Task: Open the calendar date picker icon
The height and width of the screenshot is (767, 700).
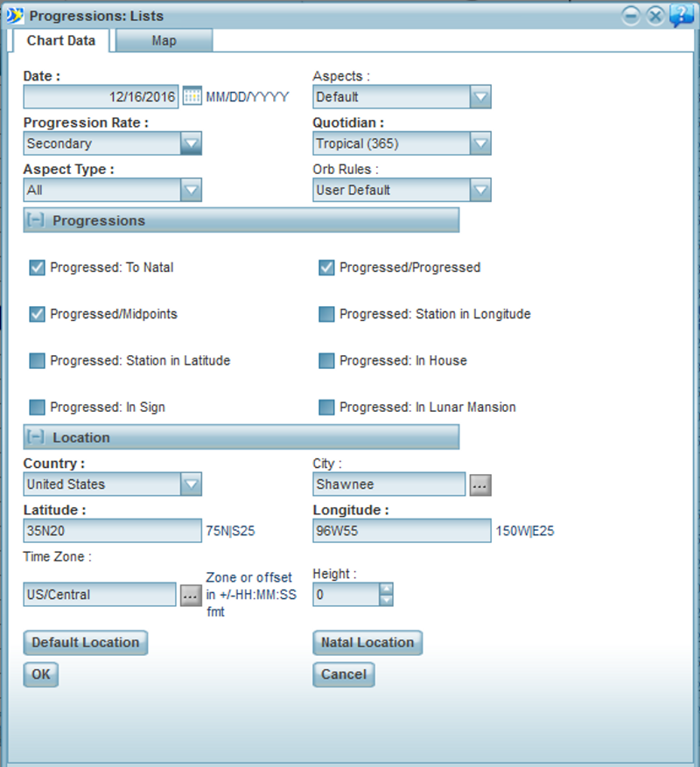Action: 192,96
